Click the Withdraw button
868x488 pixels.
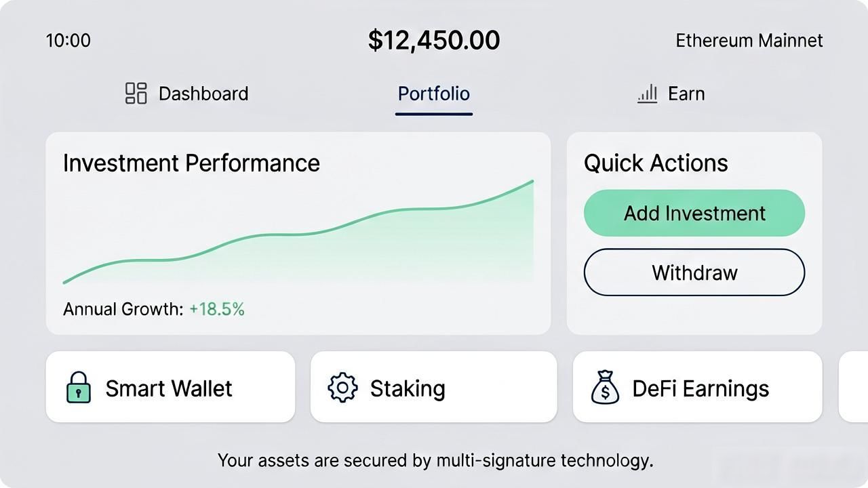point(694,272)
